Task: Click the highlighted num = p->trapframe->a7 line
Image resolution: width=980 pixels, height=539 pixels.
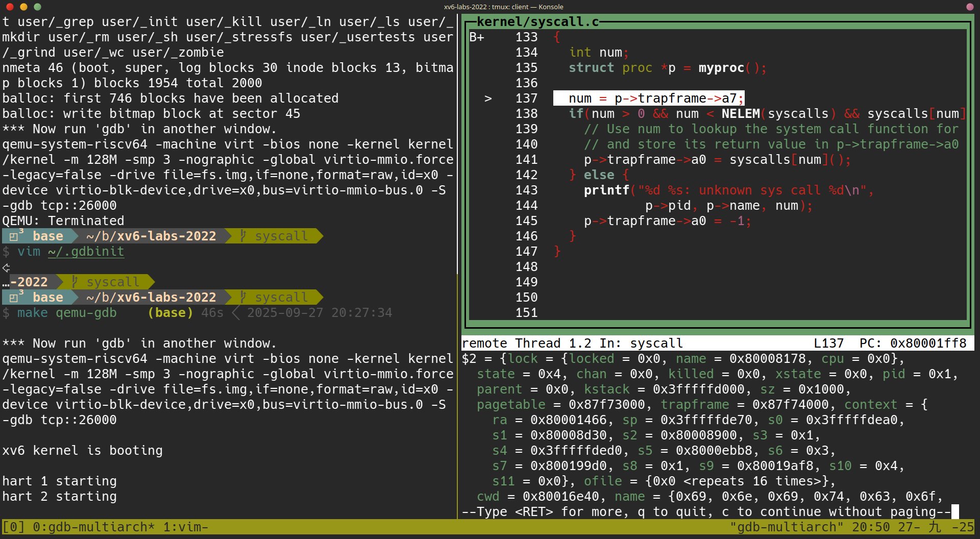Action: point(649,99)
